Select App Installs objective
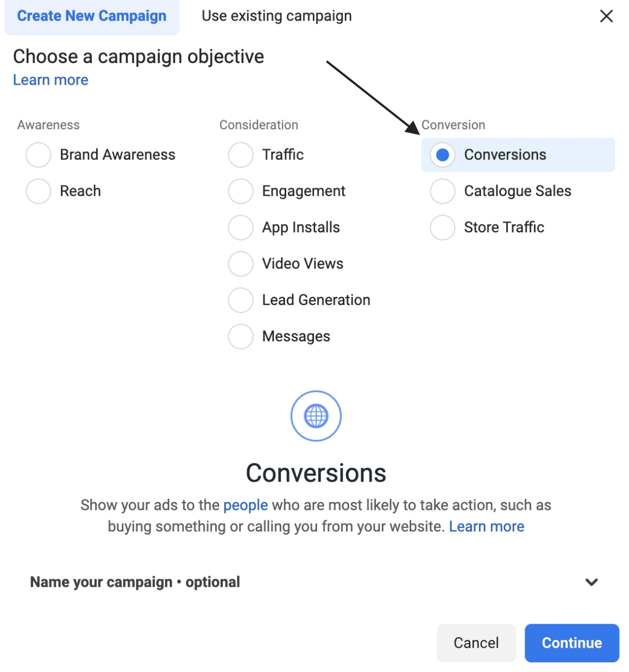Screen dimensions: 629x672 241,227
